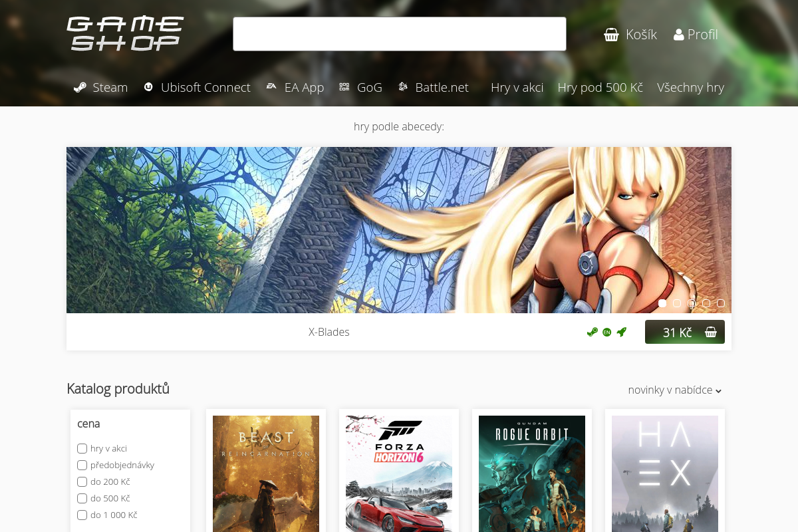The height and width of the screenshot is (532, 798).
Task: Tick the 'hry v akci' checkbox
Action: 82,448
